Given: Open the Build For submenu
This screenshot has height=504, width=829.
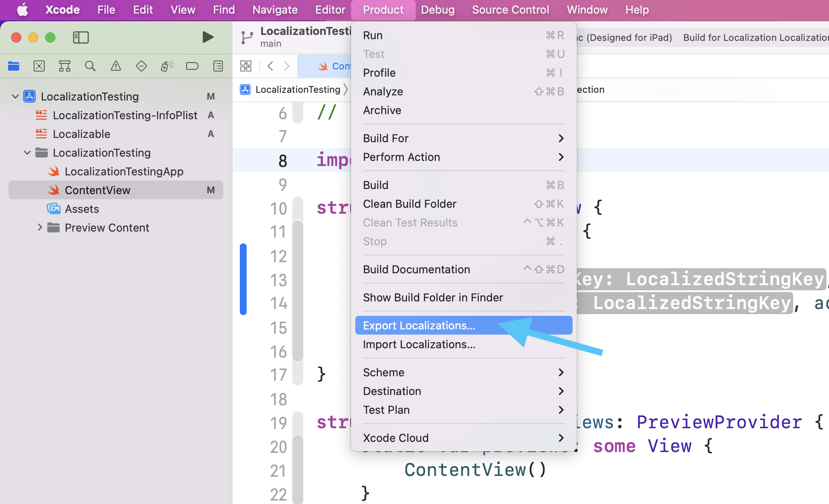Looking at the screenshot, I should [463, 138].
